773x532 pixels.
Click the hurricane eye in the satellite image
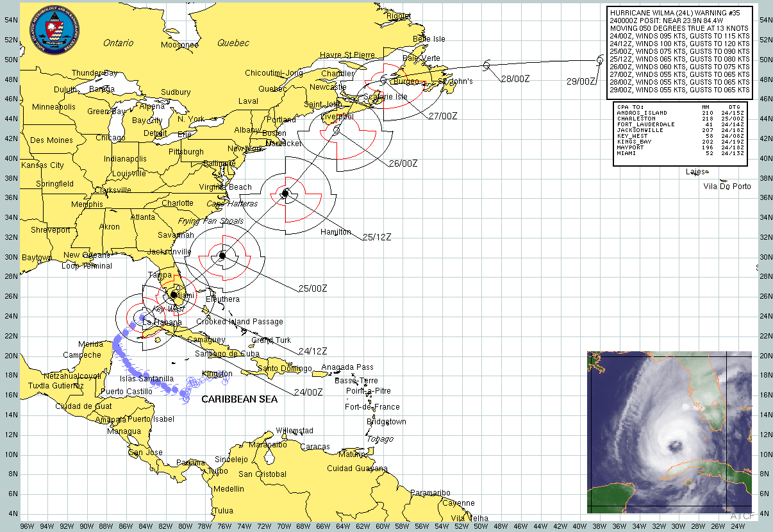[x=674, y=447]
